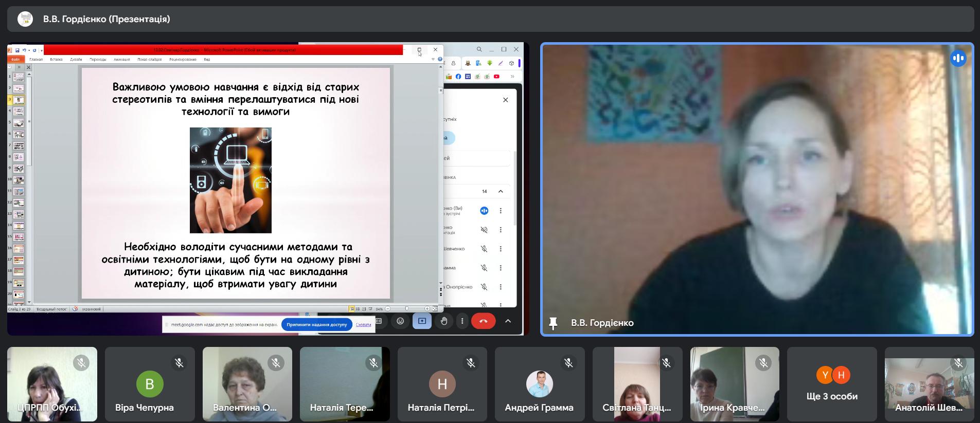Toggle captions button in meeting bar

379,321
